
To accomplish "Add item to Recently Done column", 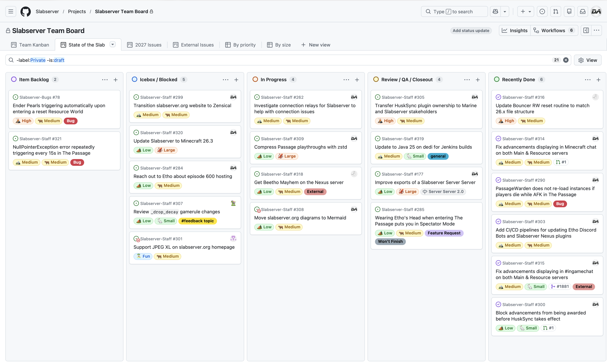I will (598, 80).
